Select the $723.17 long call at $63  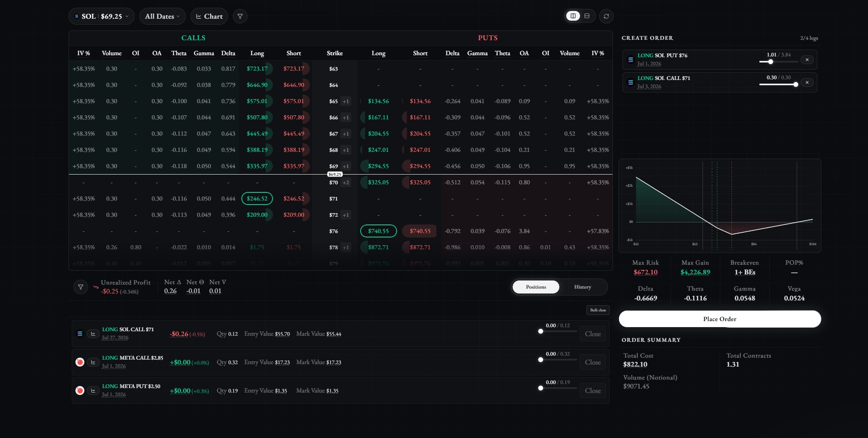(257, 69)
